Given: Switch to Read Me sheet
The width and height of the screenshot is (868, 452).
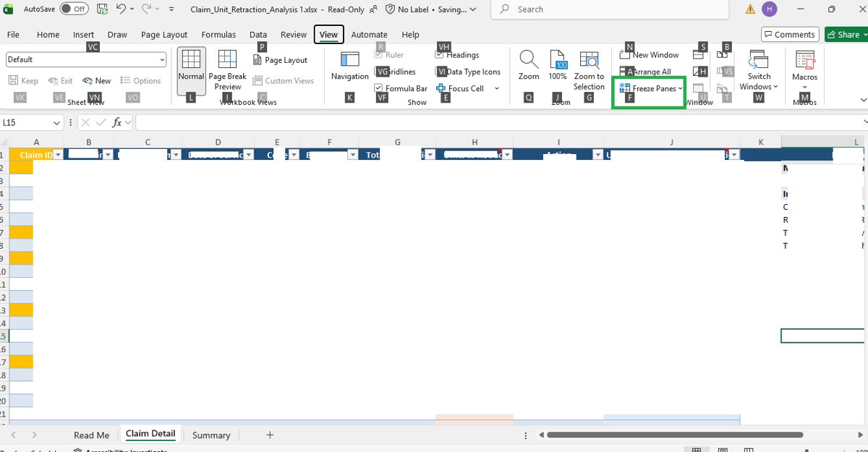Looking at the screenshot, I should 92,435.
